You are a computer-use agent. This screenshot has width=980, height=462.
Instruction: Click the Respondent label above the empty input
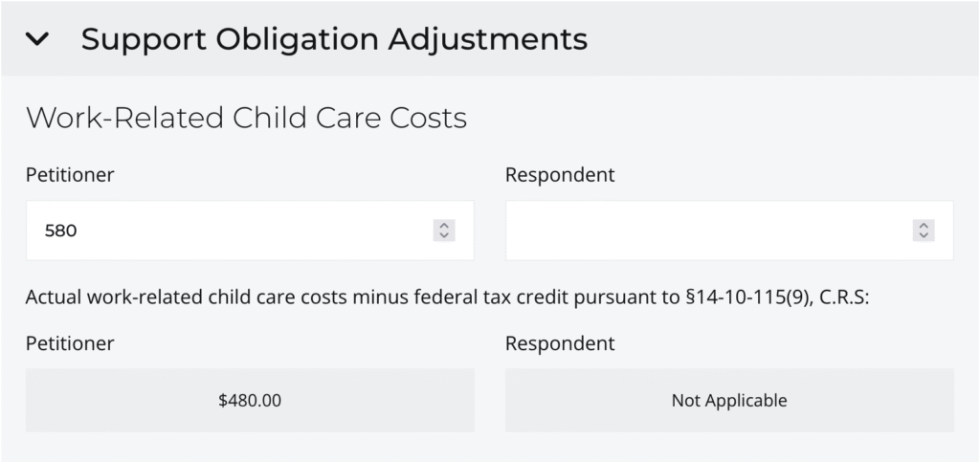(560, 175)
